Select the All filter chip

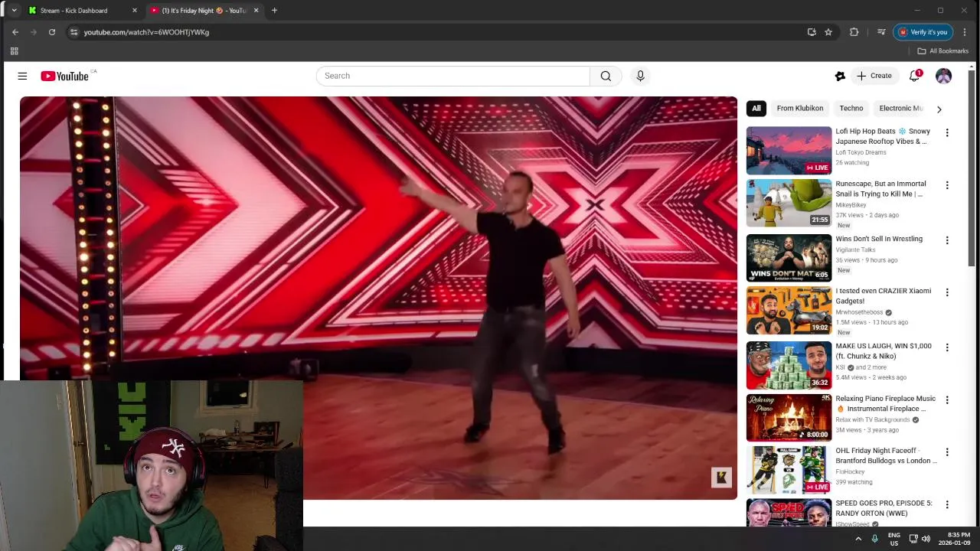pos(756,109)
